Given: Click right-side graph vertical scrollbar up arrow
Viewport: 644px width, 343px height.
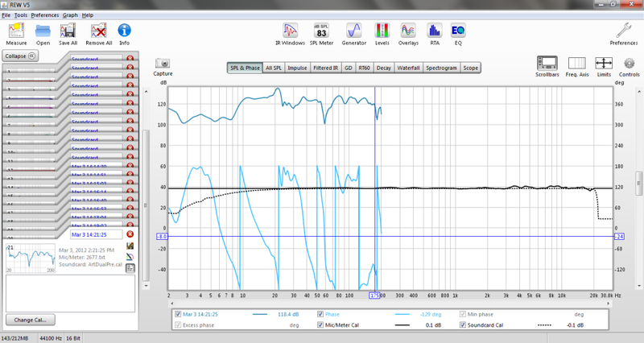Looking at the screenshot, I should [x=638, y=91].
